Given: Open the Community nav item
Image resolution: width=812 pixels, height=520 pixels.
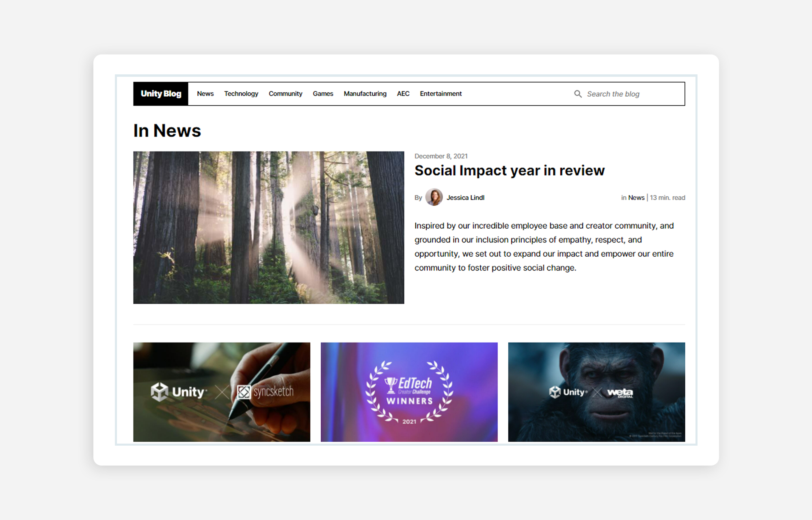Looking at the screenshot, I should [285, 94].
